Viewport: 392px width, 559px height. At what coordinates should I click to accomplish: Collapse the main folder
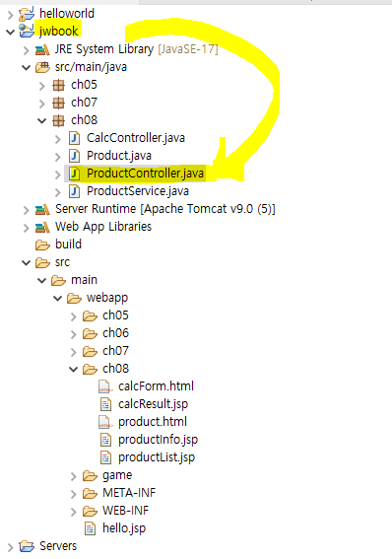click(42, 281)
